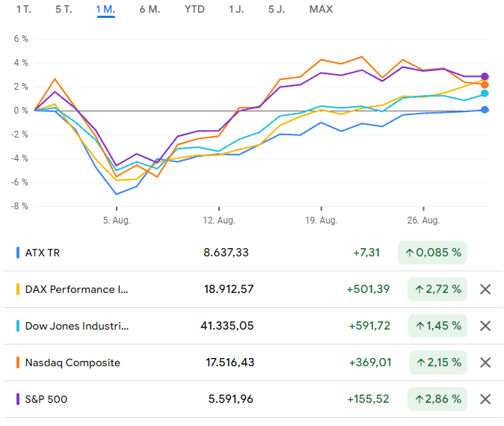The height and width of the screenshot is (426, 504).
Task: Switch to the YTD range
Action: pos(194,9)
